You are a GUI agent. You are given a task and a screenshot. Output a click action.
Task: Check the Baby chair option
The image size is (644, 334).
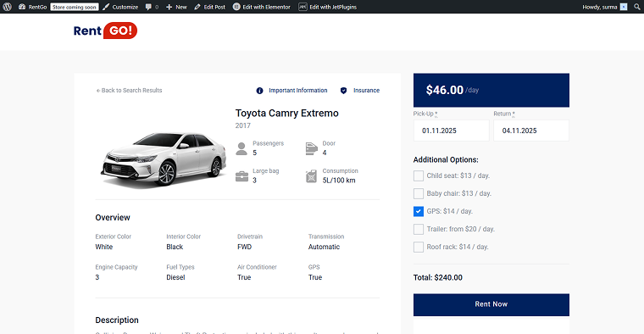coord(419,193)
